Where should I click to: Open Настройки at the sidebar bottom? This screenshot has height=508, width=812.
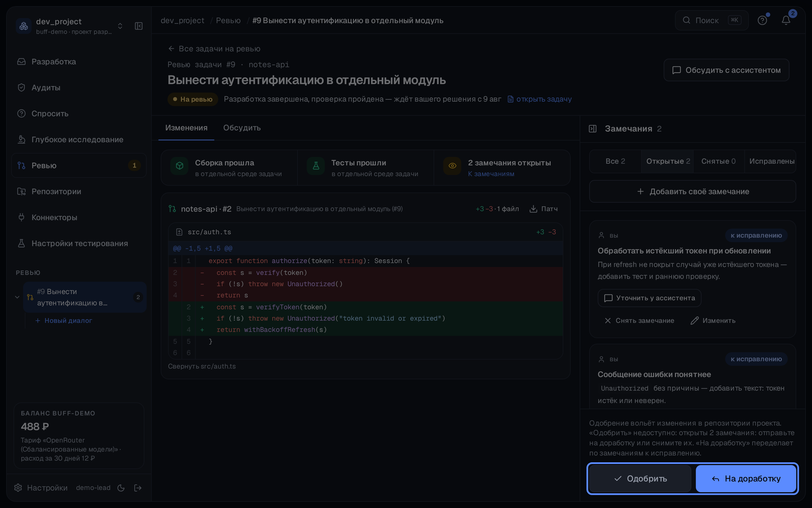pos(41,487)
